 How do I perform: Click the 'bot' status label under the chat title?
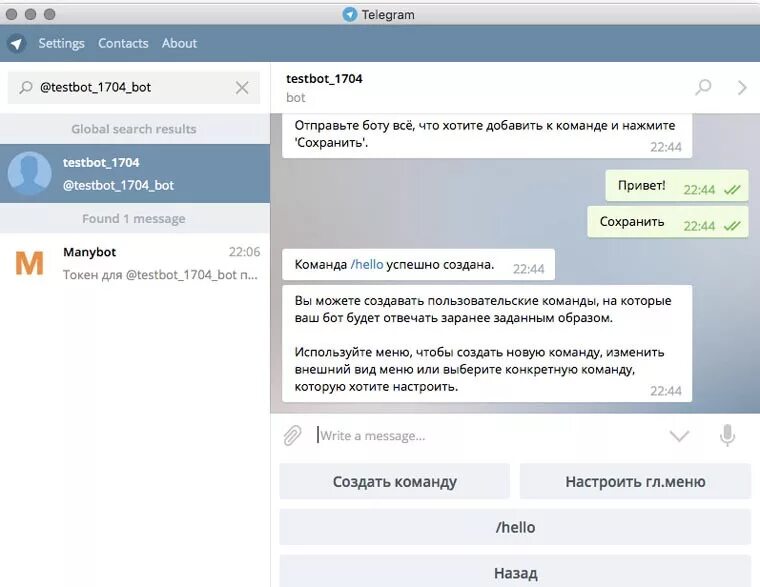click(x=296, y=98)
